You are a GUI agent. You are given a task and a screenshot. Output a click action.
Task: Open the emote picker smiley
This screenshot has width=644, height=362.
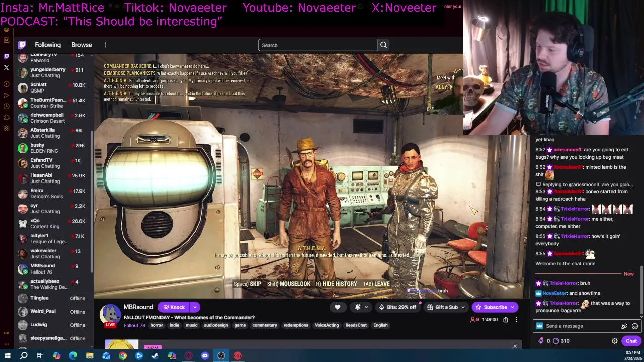pos(635,326)
